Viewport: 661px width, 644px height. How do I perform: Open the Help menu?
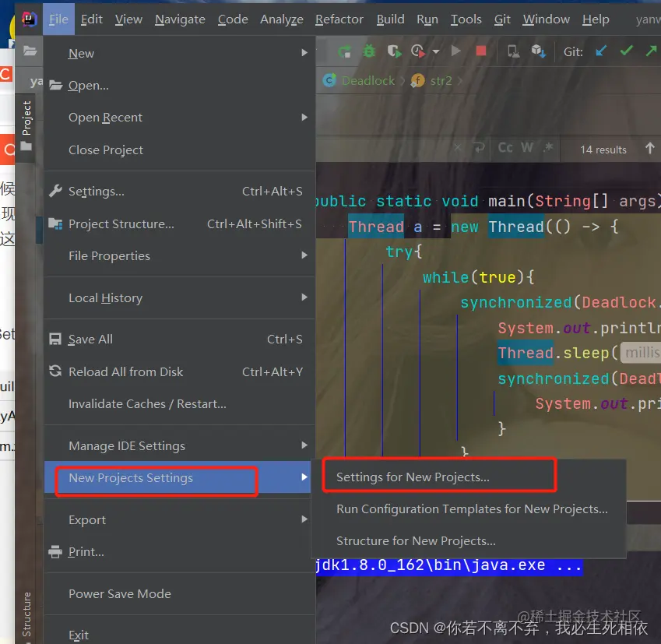[x=596, y=19]
